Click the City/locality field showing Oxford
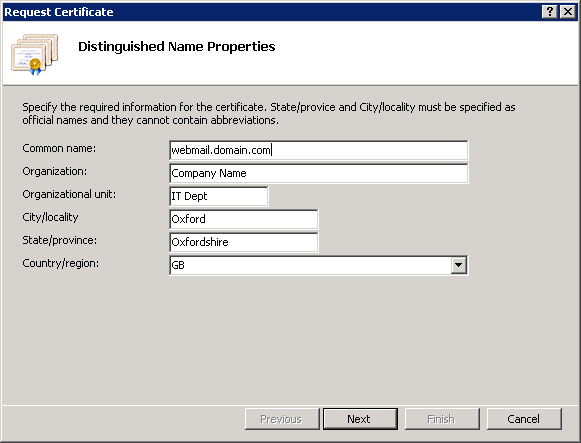This screenshot has height=443, width=581. click(x=243, y=219)
